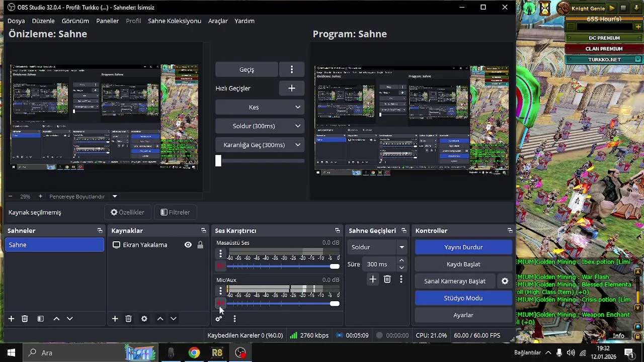Image resolution: width=644 pixels, height=362 pixels.
Task: Open Mic/Aux options three-dot menu
Action: pos(220,291)
